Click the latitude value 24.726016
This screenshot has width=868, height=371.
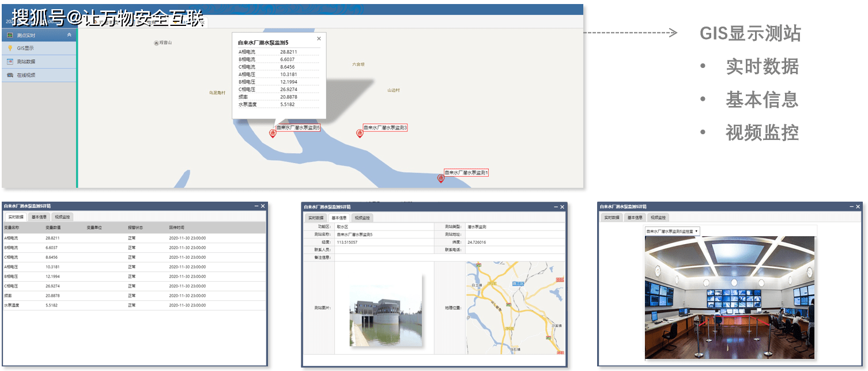(476, 243)
